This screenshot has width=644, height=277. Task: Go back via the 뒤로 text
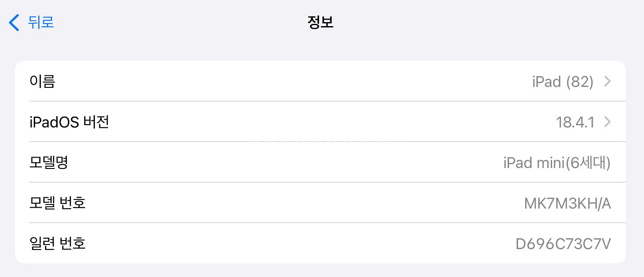41,22
